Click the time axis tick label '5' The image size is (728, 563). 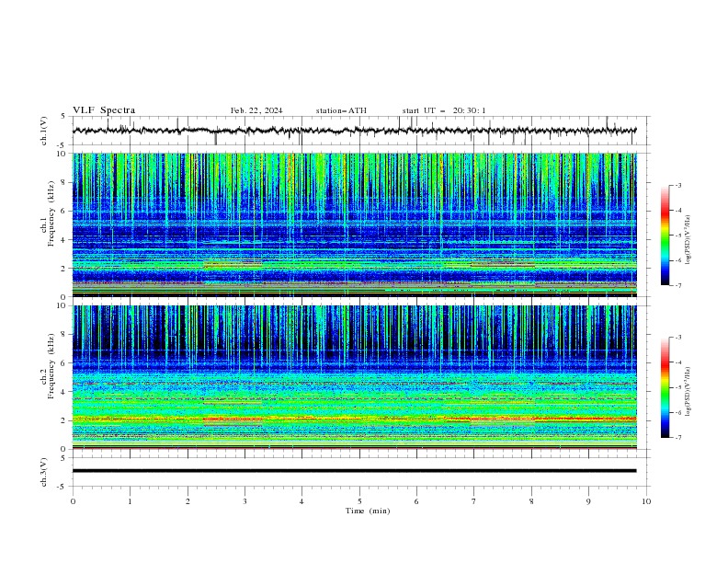click(x=359, y=501)
